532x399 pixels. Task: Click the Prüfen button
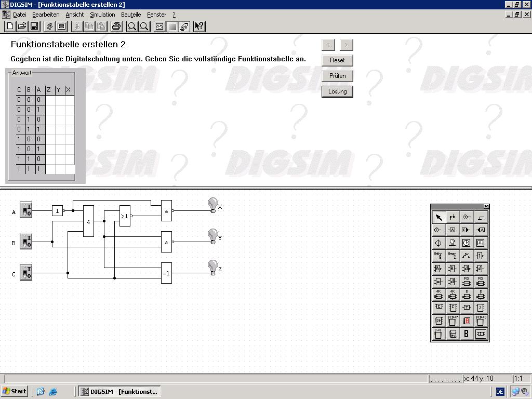(337, 76)
